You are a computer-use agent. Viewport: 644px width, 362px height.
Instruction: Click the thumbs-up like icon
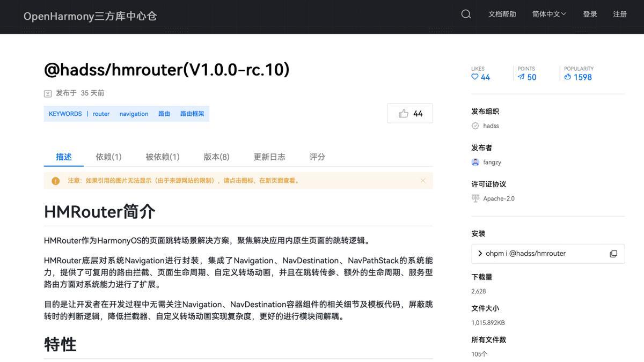tap(404, 114)
